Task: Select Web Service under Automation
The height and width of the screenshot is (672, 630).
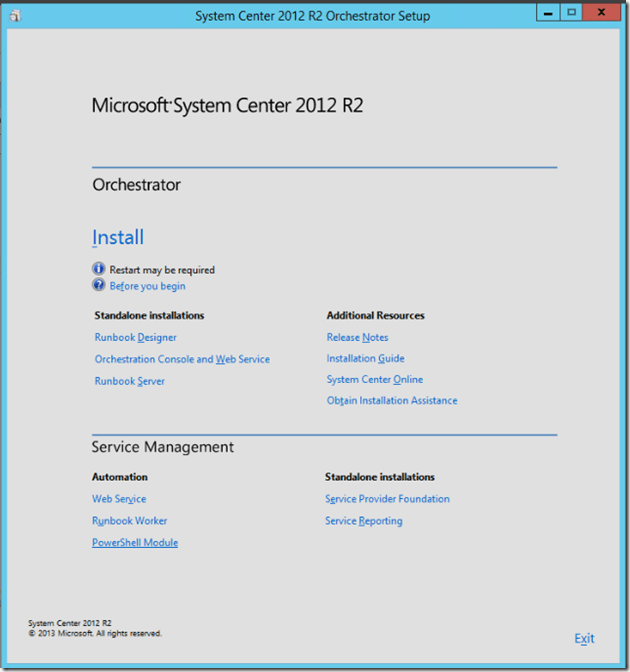Action: [x=119, y=499]
